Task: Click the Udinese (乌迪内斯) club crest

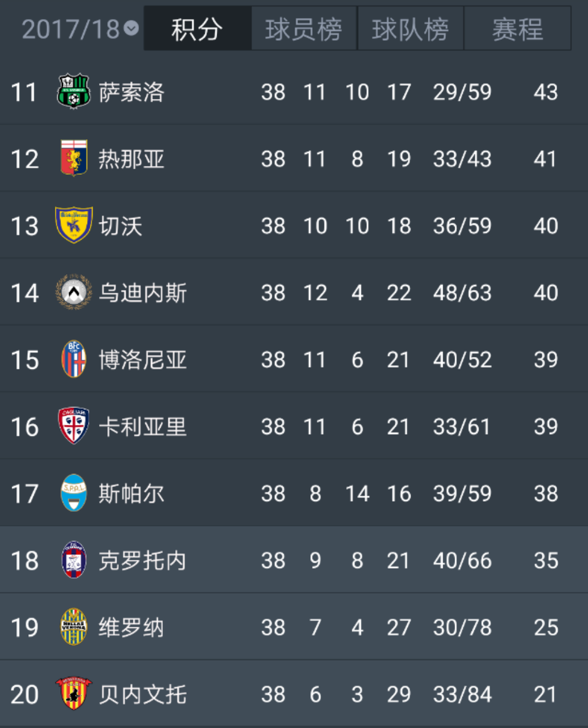Action: click(73, 293)
